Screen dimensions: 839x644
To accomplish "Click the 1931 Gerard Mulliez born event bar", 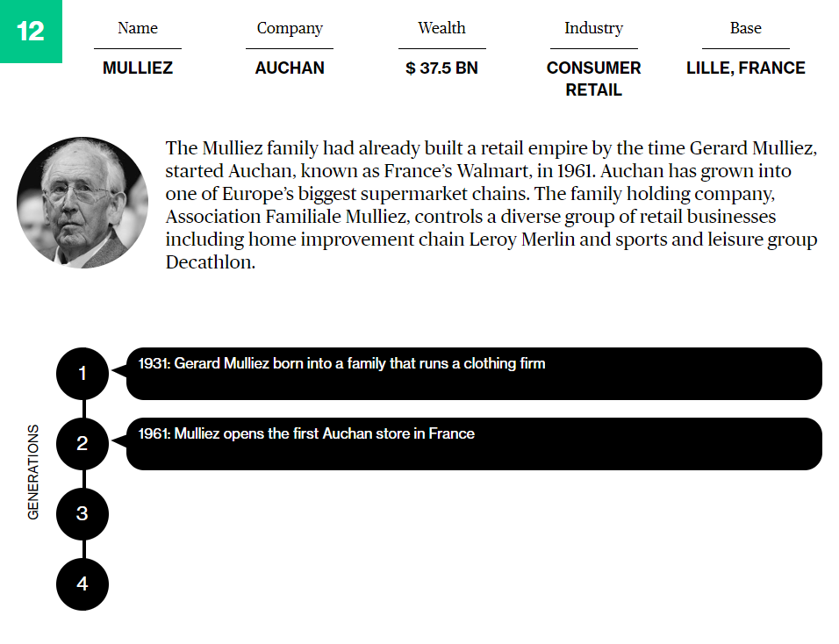I will (x=474, y=374).
